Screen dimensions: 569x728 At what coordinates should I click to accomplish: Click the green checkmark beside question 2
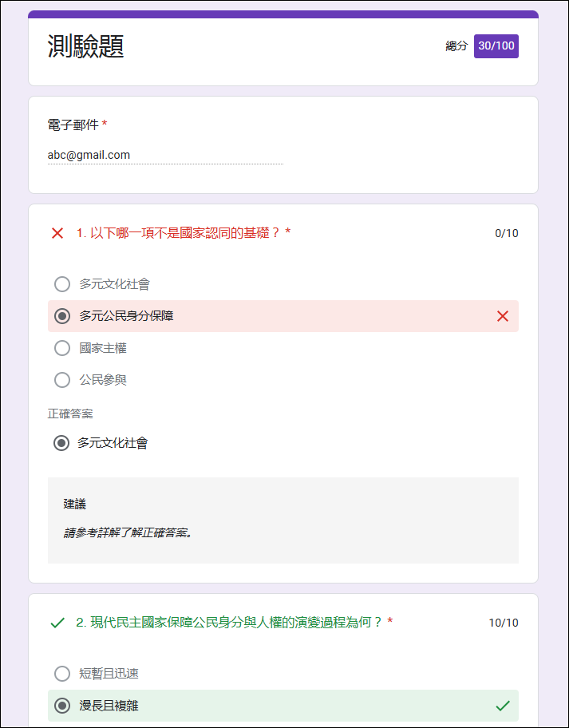tap(57, 623)
